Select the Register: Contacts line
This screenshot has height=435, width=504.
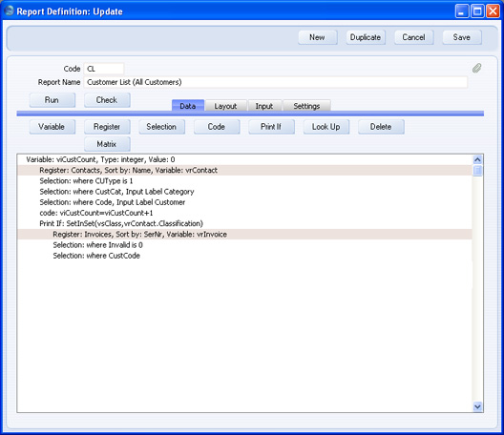pyautogui.click(x=244, y=170)
